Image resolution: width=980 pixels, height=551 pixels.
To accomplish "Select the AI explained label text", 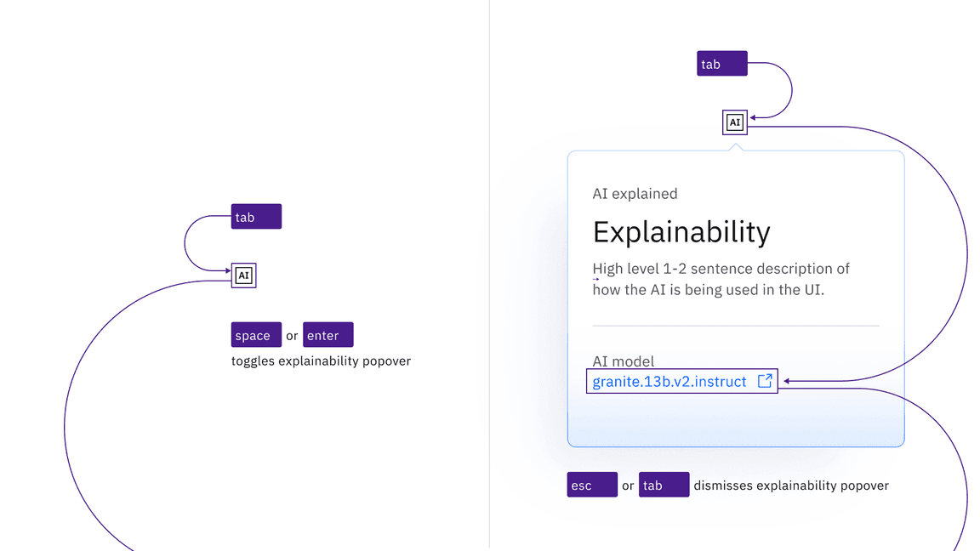I will coord(635,193).
